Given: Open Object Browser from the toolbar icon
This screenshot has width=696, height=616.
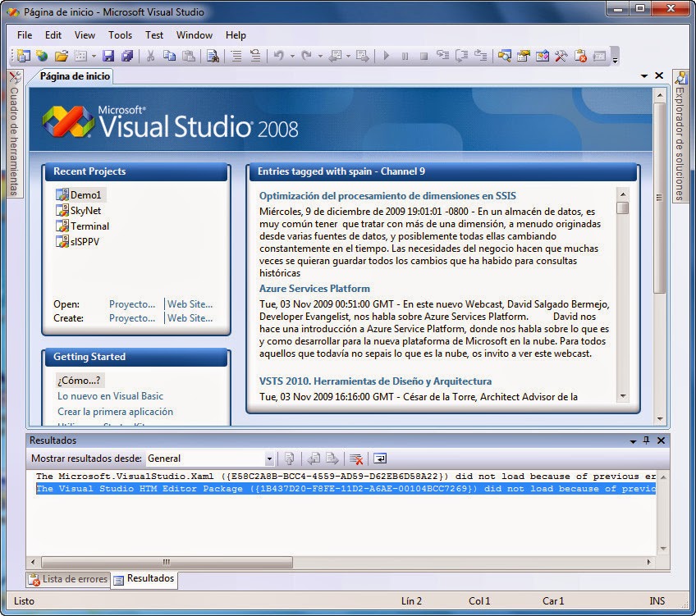Looking at the screenshot, I should [x=543, y=56].
